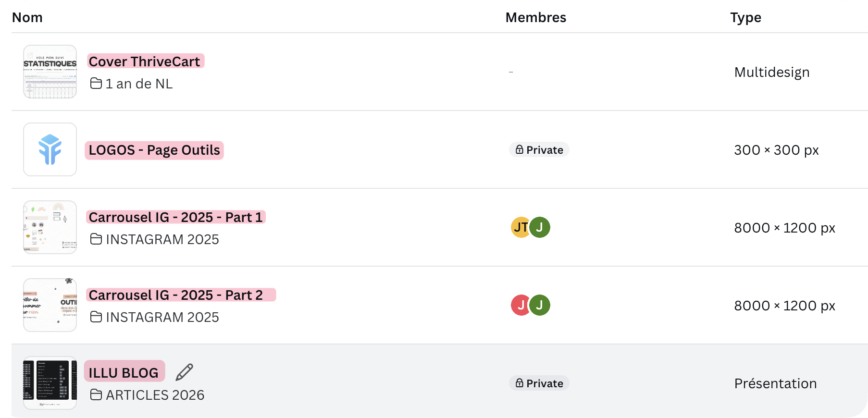Sort the list by the Nom column
Screen dimensions: 868x418
[x=27, y=17]
